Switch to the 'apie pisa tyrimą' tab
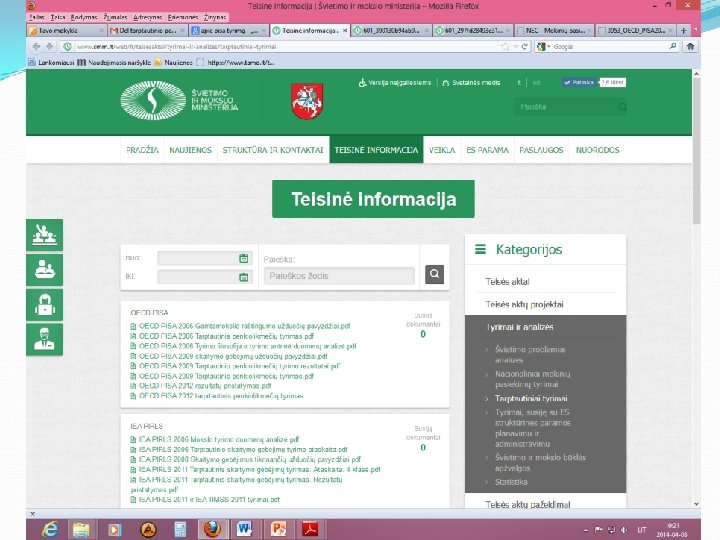Screen dimensions: 720x540 pyautogui.click(x=229, y=30)
